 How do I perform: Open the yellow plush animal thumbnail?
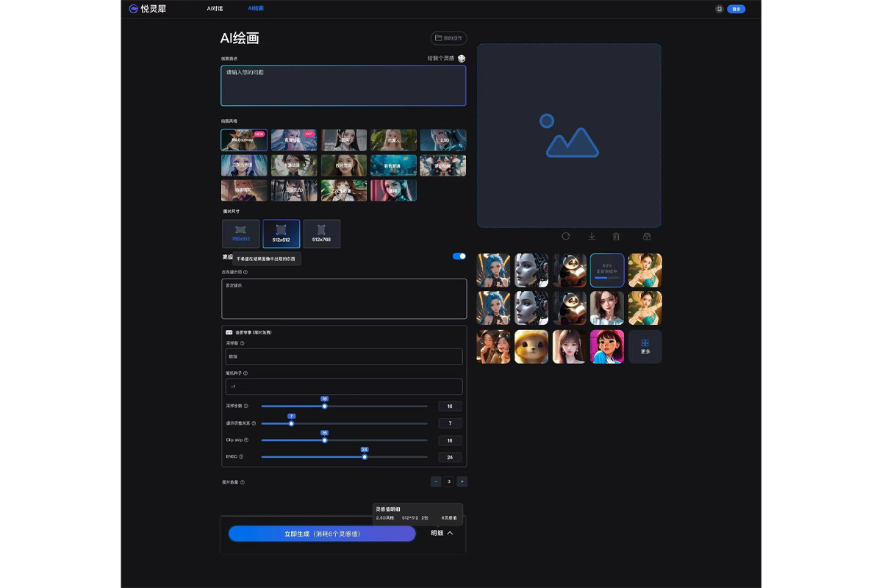click(x=531, y=346)
